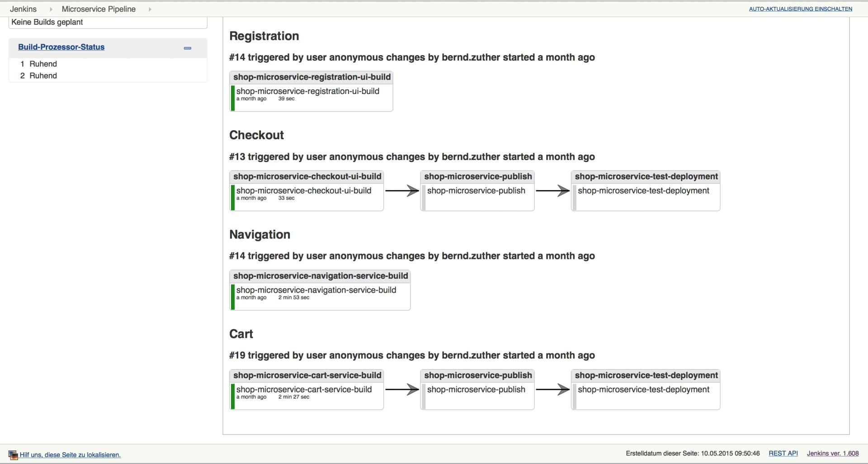Open the Build-Prozessor-Status link
Screen dimensions: 868x464
61,47
